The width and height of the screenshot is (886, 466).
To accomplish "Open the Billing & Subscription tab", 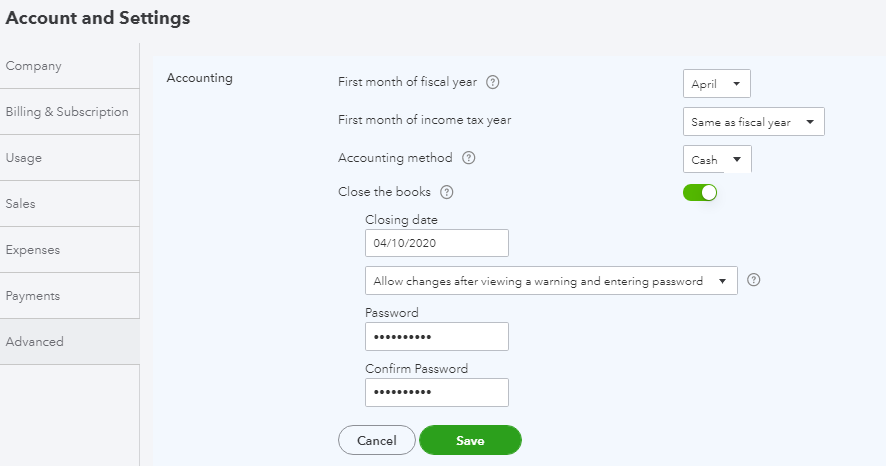I will pyautogui.click(x=67, y=112).
